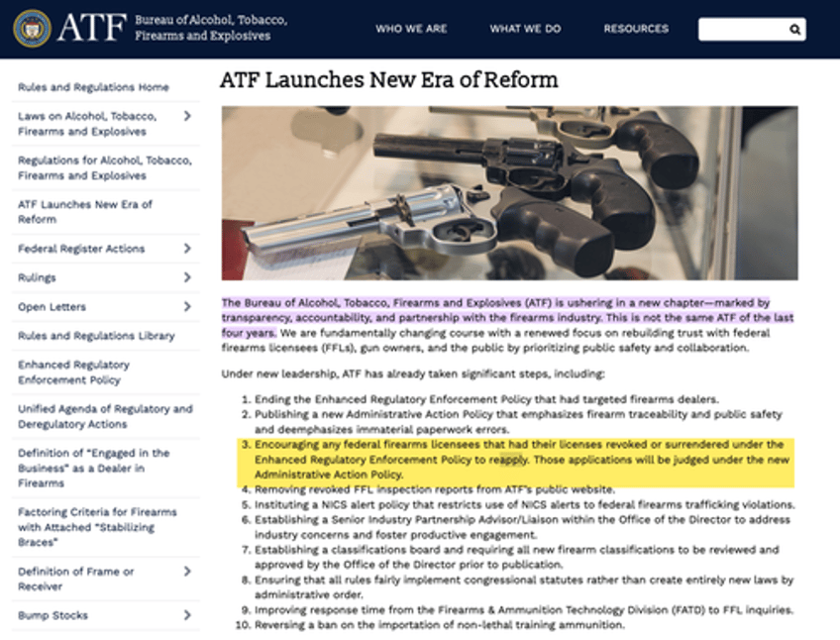This screenshot has height=640, width=840.
Task: Click item about non-lethal training ammunition ban
Action: pos(439,625)
